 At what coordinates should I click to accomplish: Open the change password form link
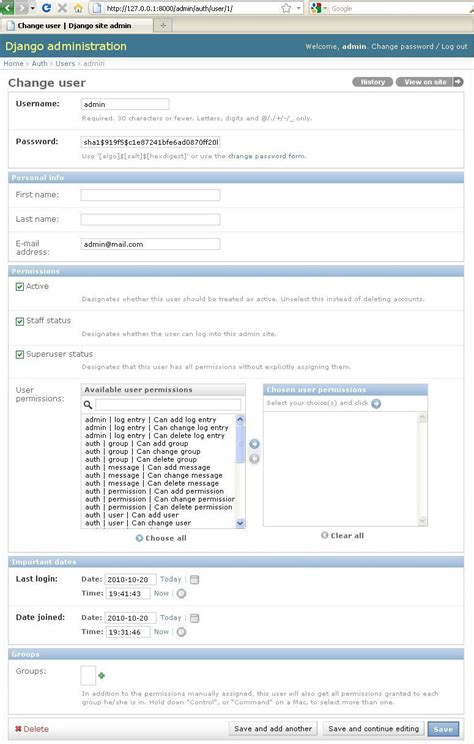click(x=267, y=156)
